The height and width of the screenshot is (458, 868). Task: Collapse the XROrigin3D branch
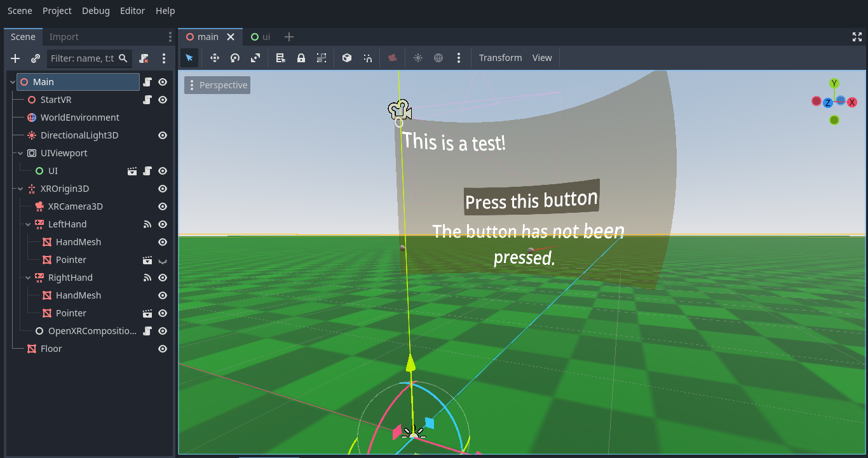[20, 189]
